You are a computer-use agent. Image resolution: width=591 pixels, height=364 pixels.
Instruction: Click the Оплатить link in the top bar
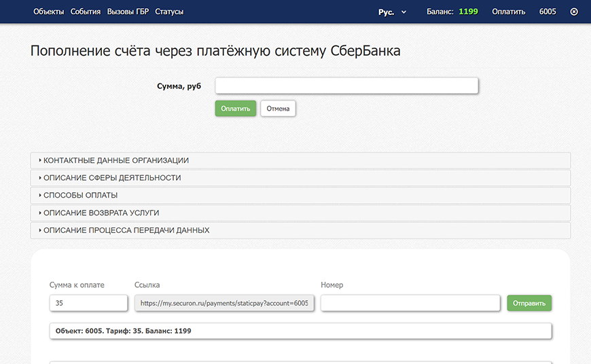[x=508, y=12]
